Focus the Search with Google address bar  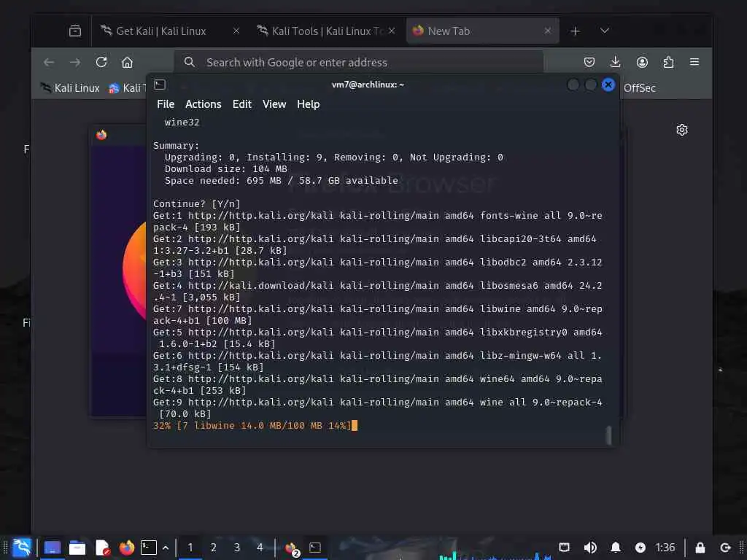pyautogui.click(x=358, y=63)
